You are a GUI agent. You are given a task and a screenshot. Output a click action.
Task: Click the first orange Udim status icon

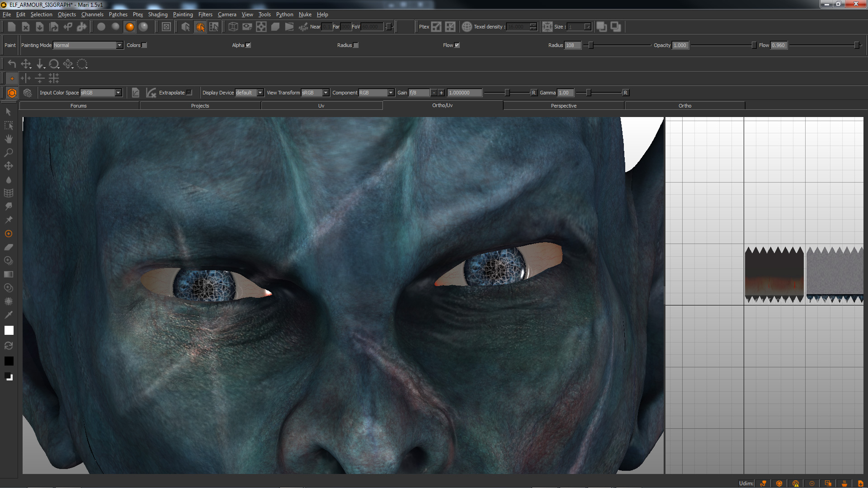coord(763,483)
